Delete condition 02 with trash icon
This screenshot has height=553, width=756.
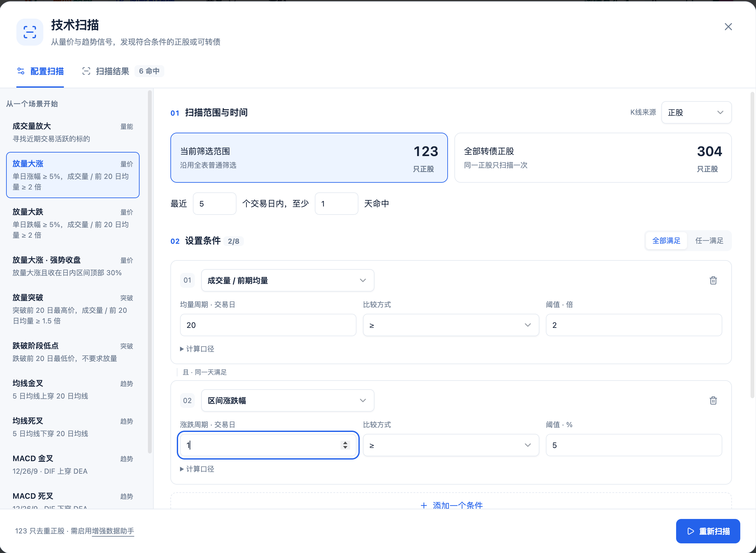point(713,400)
